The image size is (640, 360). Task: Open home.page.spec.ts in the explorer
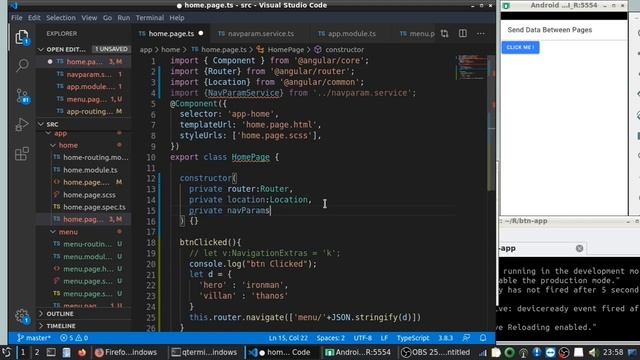pyautogui.click(x=94, y=207)
